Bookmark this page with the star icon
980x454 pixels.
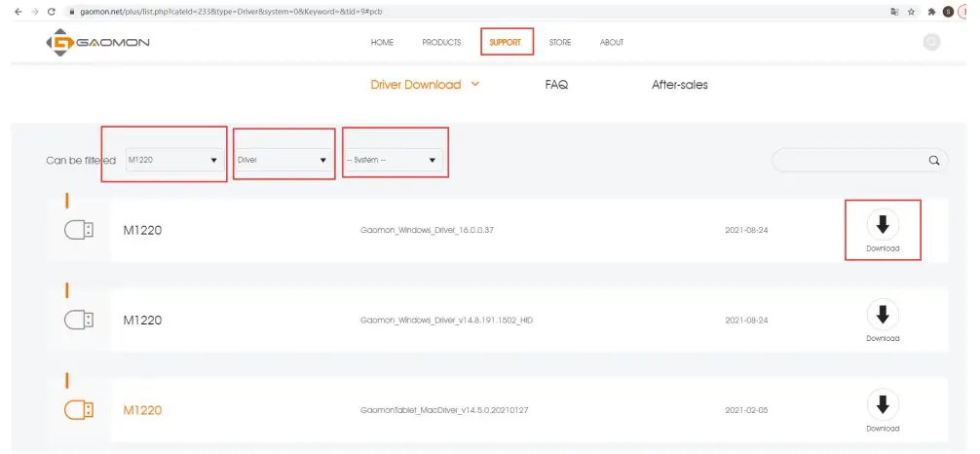(x=911, y=12)
